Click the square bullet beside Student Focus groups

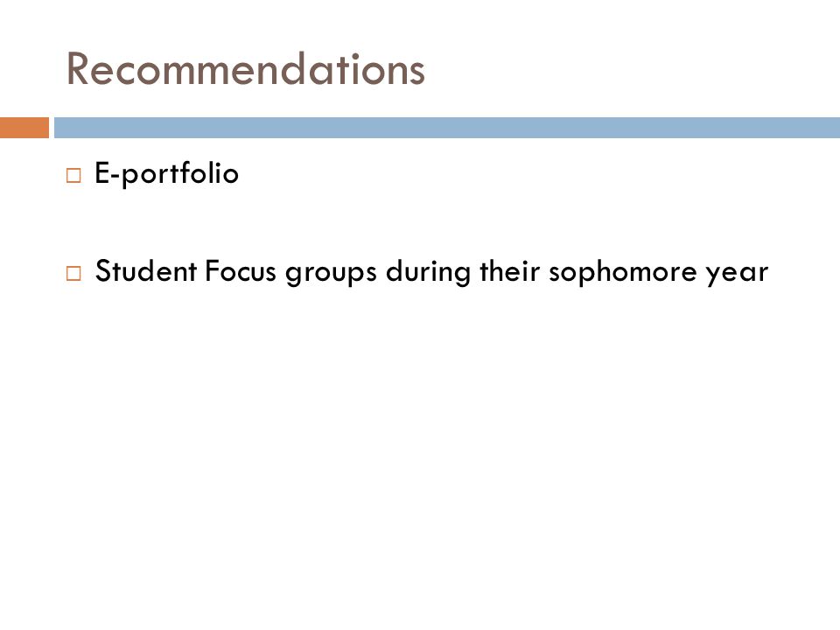[73, 273]
